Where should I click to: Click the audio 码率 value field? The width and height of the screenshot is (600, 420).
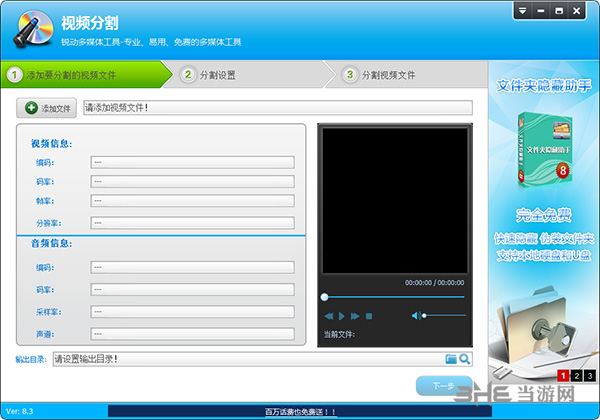pos(192,290)
